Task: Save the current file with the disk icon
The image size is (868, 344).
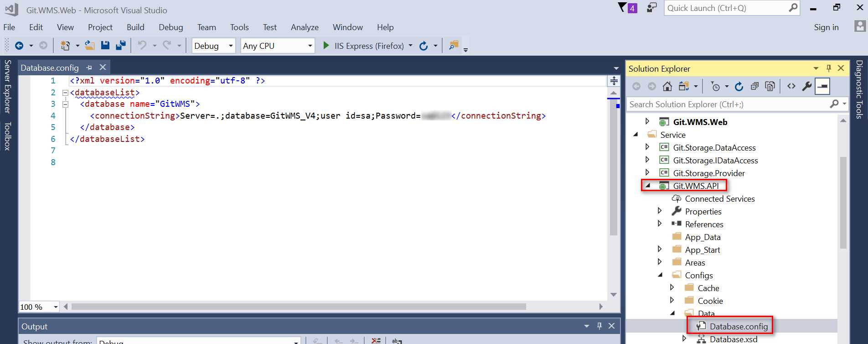Action: (x=105, y=45)
